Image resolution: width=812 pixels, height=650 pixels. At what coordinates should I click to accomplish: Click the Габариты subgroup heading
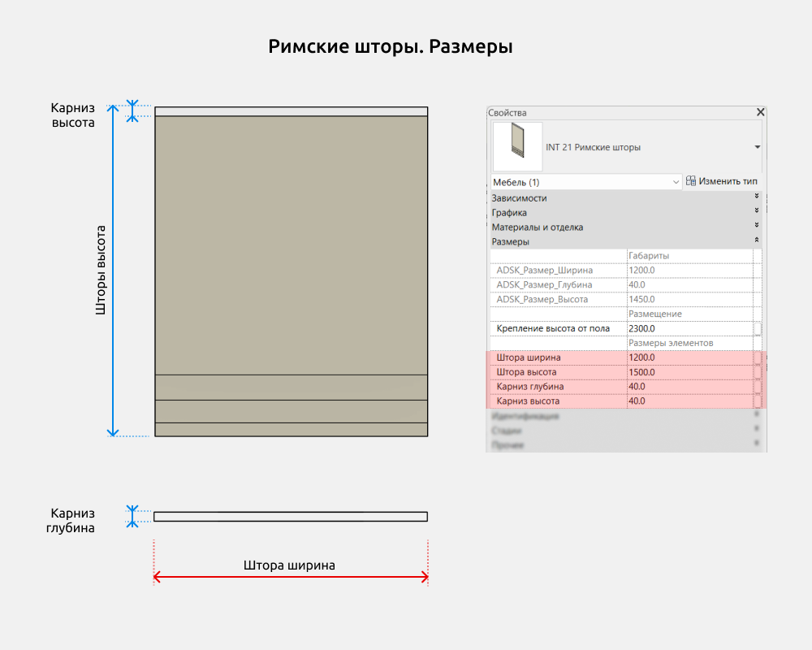pos(648,256)
